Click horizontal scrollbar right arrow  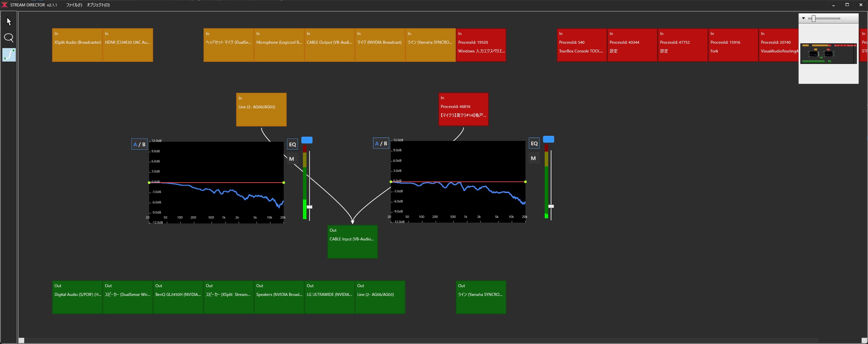864,341
